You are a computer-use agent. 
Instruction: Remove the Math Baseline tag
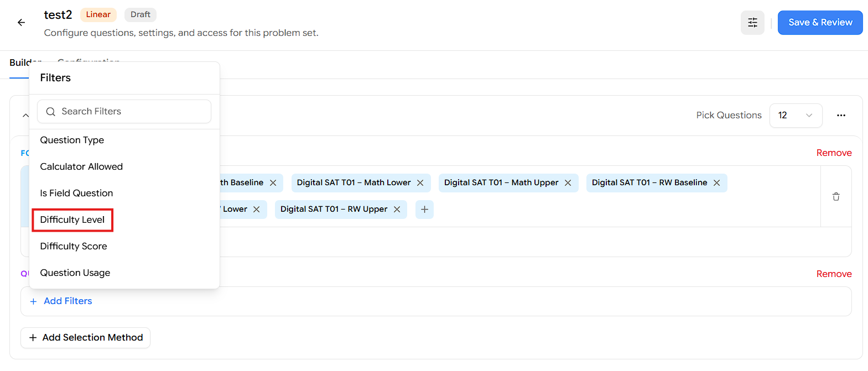pos(273,183)
